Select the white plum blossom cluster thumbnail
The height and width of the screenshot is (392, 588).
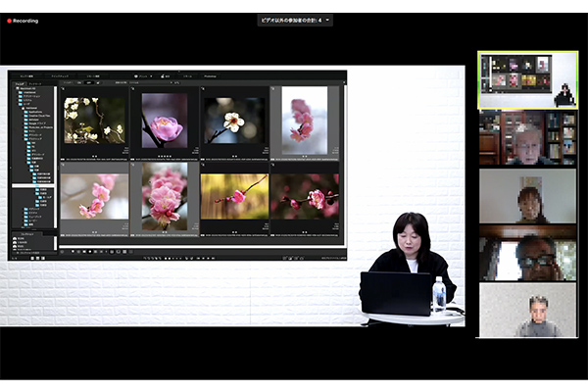(x=95, y=119)
